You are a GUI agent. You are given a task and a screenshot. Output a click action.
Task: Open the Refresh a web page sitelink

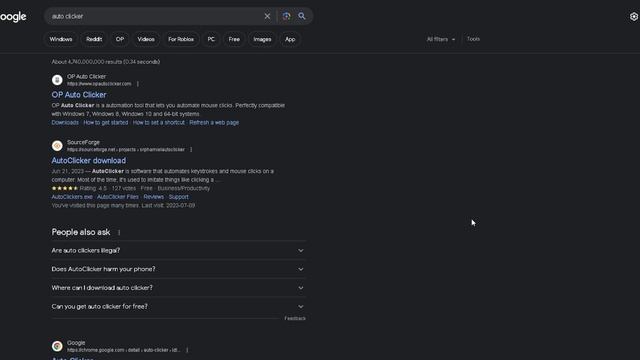coord(214,122)
